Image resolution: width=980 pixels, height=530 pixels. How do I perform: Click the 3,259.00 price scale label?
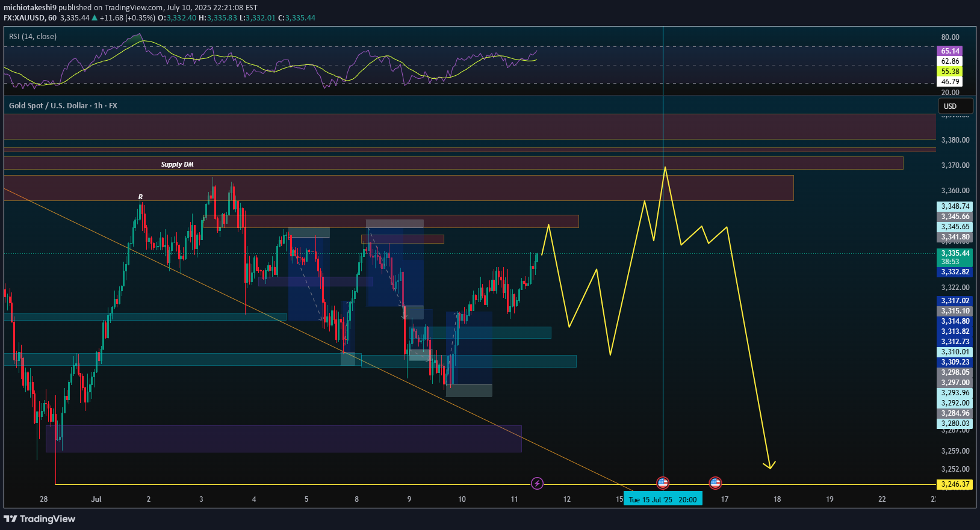click(x=955, y=451)
